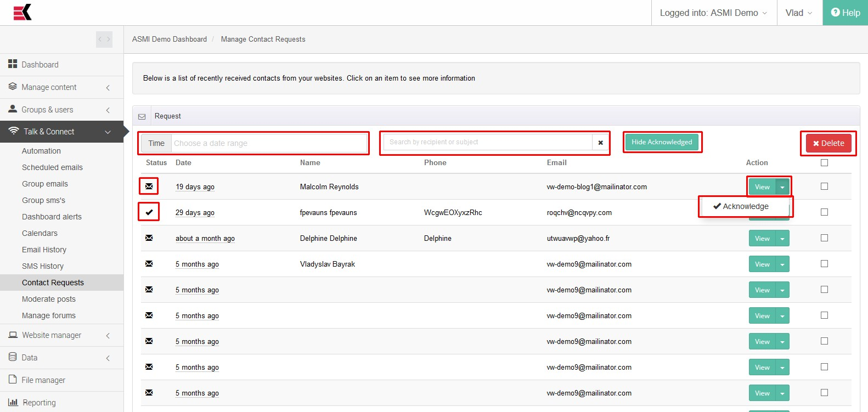Click the Manage content layers icon
The image size is (868, 412).
13,87
